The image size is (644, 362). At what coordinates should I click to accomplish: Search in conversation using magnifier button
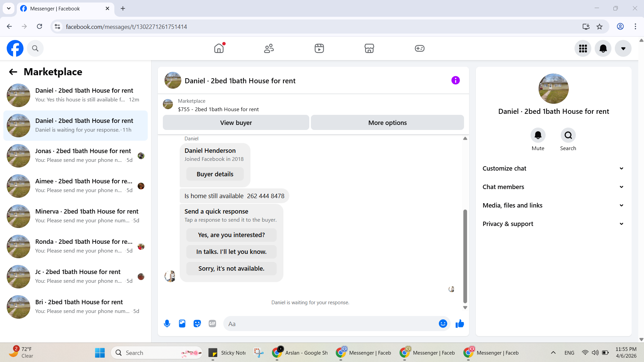coord(568,135)
